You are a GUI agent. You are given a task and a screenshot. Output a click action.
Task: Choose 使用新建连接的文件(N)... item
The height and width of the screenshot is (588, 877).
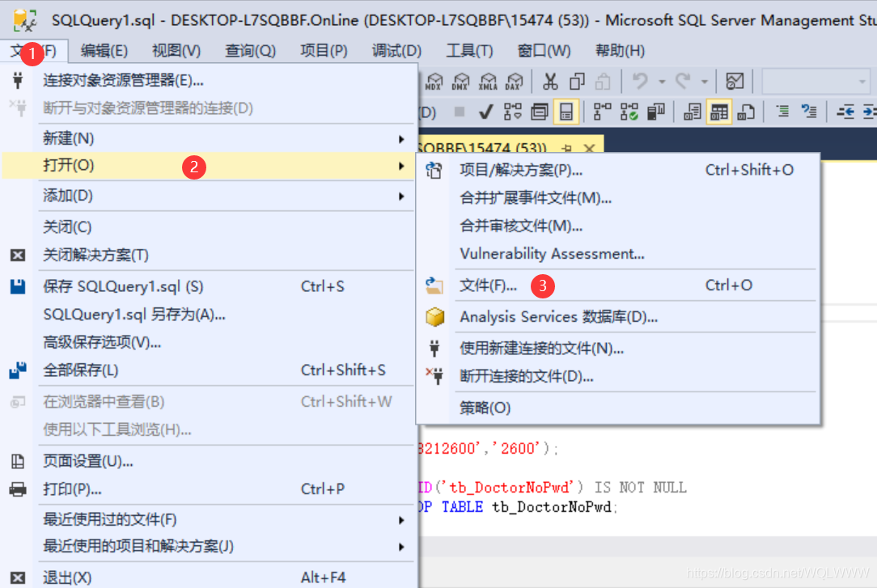point(619,349)
